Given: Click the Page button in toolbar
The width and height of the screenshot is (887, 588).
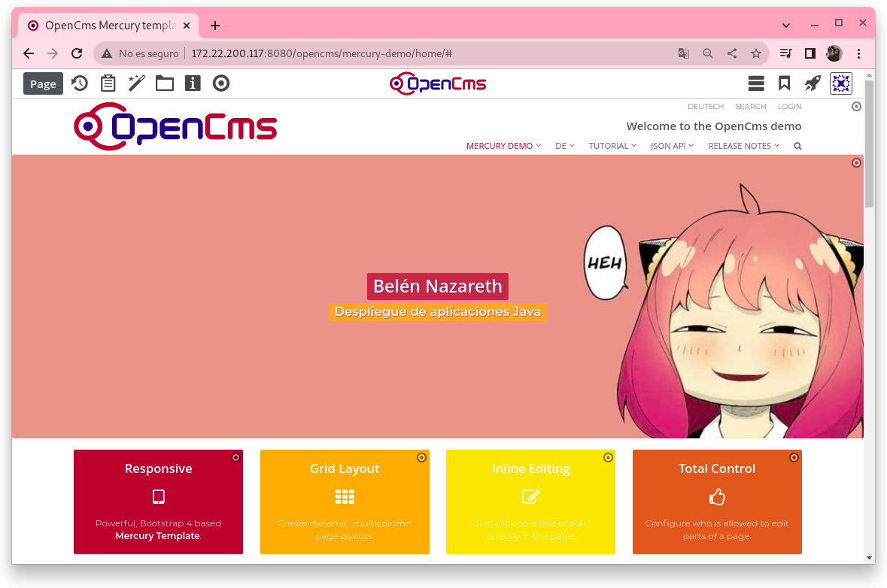Looking at the screenshot, I should (x=43, y=83).
